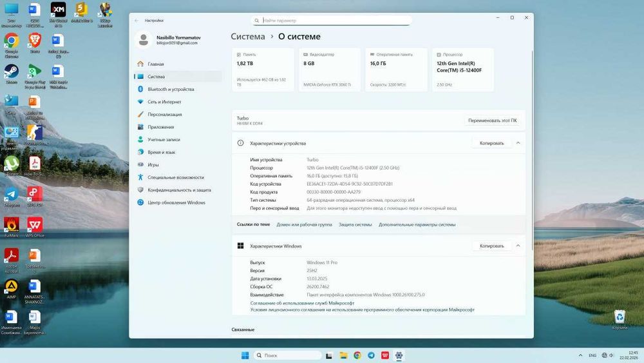The width and height of the screenshot is (644, 363).
Task: Click the Найти параметр search field
Action: pyautogui.click(x=331, y=20)
